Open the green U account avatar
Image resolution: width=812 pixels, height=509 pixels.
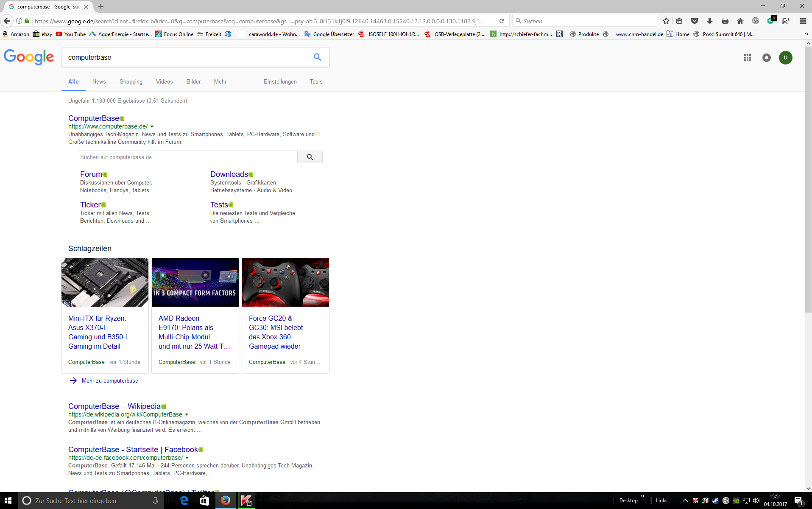coord(786,58)
